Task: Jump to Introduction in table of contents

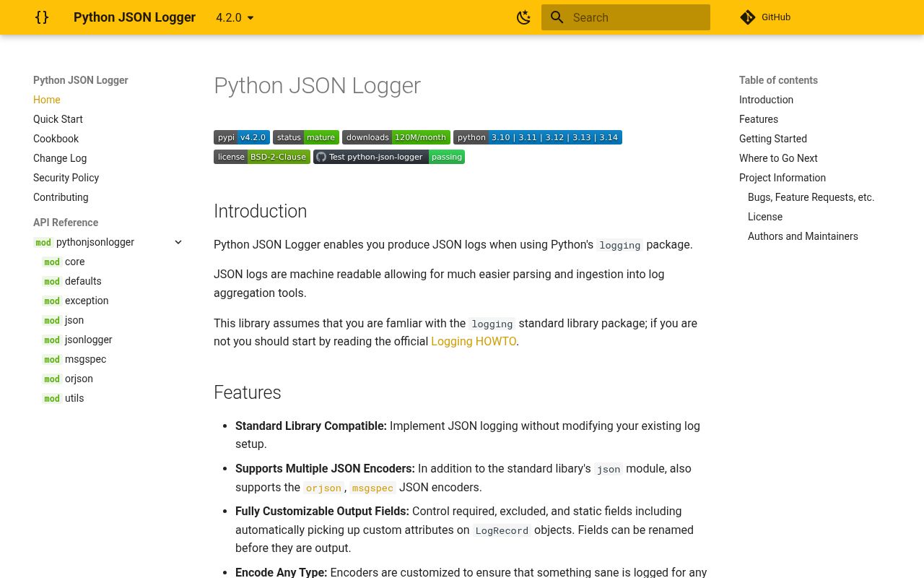Action: (766, 100)
